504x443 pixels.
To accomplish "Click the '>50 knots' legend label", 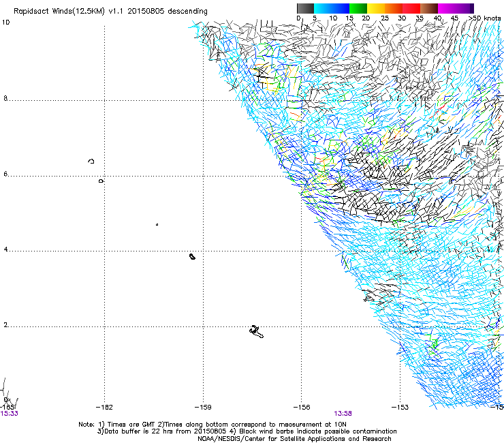I will click(485, 18).
